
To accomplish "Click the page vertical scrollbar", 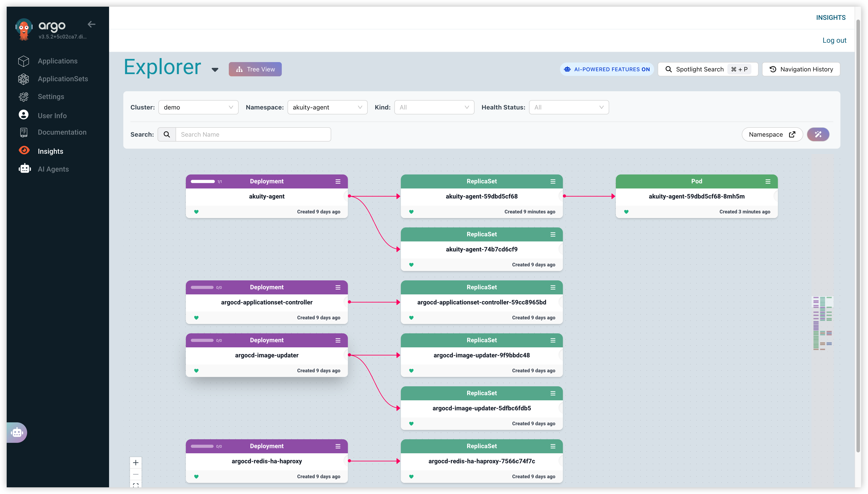I will pyautogui.click(x=858, y=236).
